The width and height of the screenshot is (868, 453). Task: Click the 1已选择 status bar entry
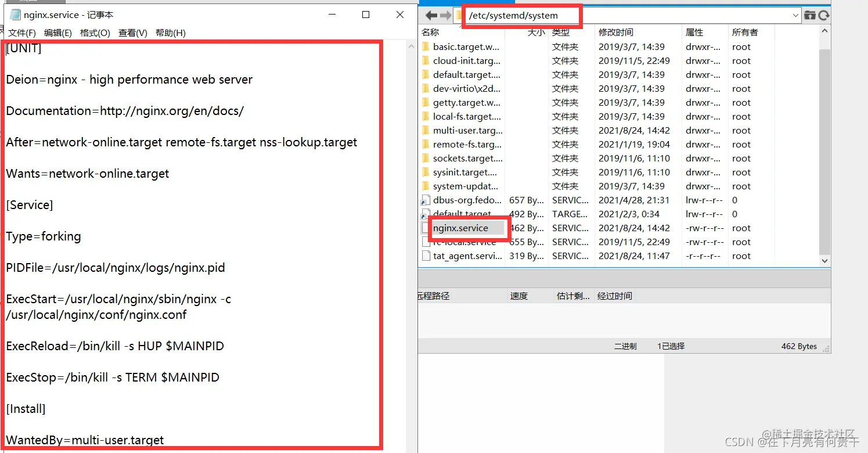(671, 346)
